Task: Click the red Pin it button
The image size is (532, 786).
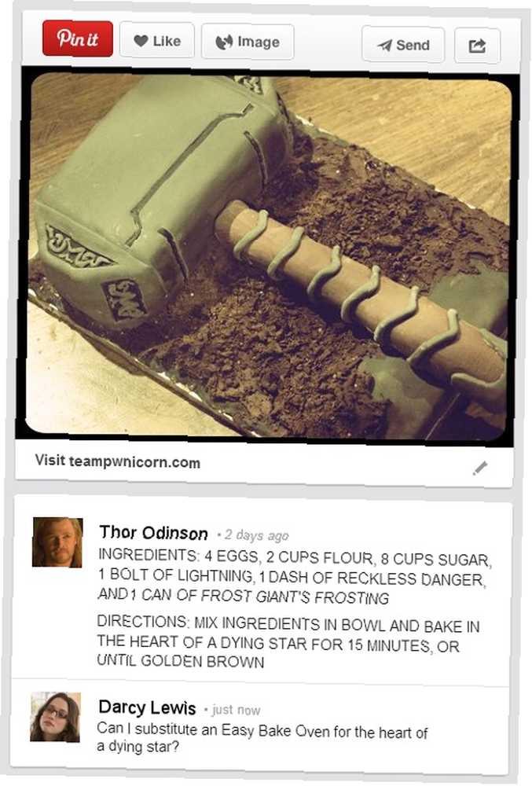Action: [78, 39]
